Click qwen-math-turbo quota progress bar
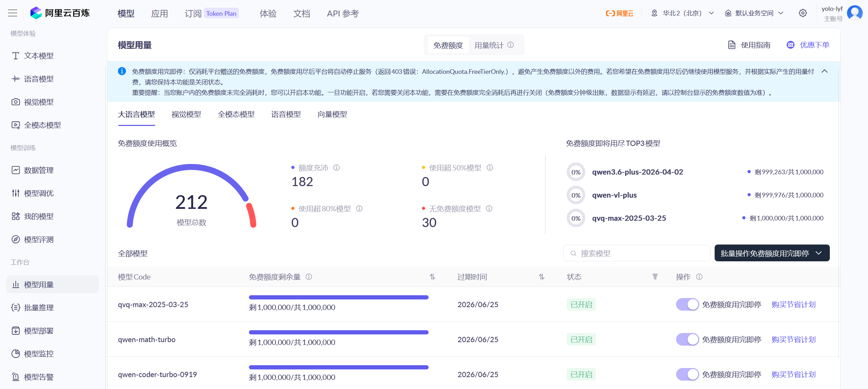 click(x=339, y=332)
